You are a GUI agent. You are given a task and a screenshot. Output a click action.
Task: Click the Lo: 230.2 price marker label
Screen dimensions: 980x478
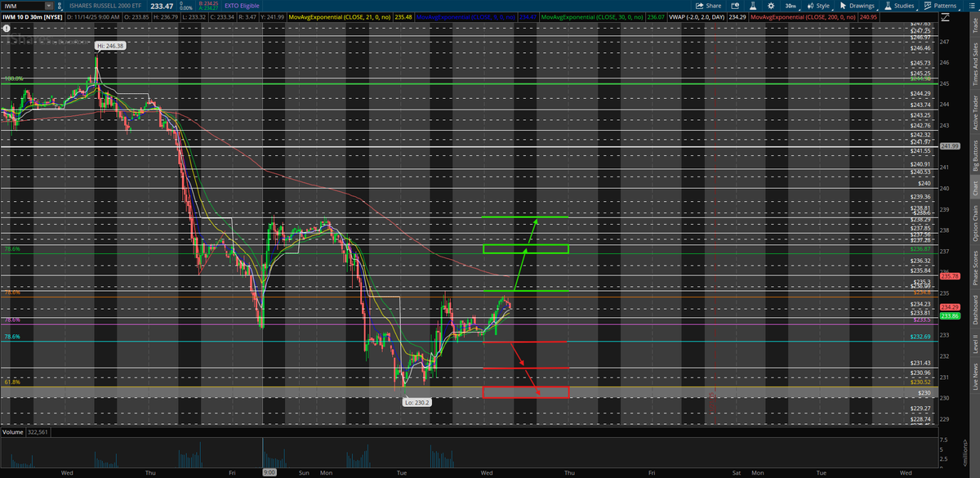pyautogui.click(x=416, y=402)
